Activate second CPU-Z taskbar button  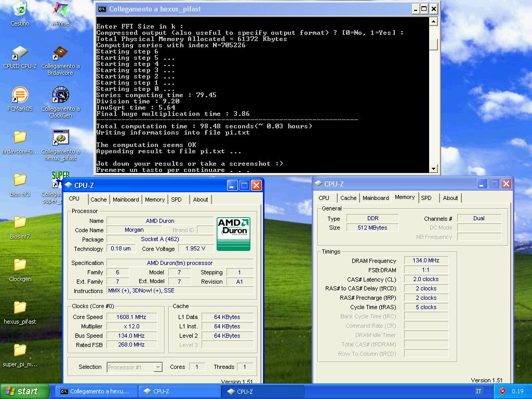[x=263, y=391]
